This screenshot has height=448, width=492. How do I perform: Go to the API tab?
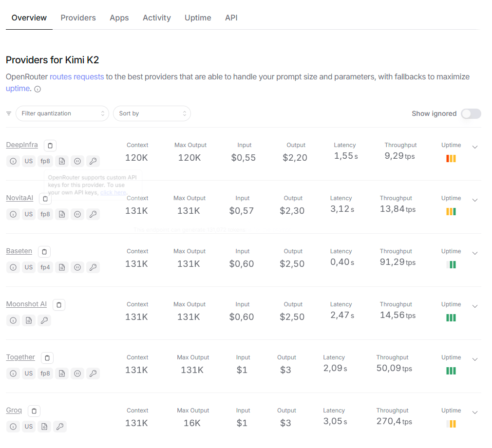coord(231,18)
